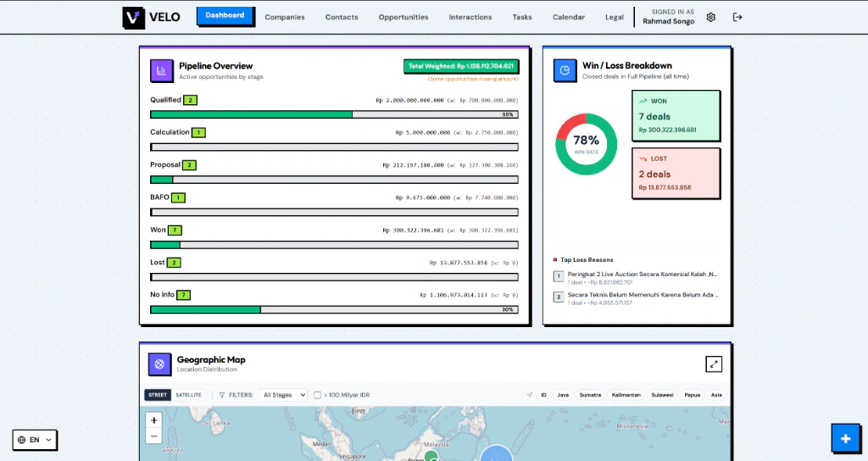The height and width of the screenshot is (461, 868).
Task: Open the Opportunities tab
Action: 403,17
